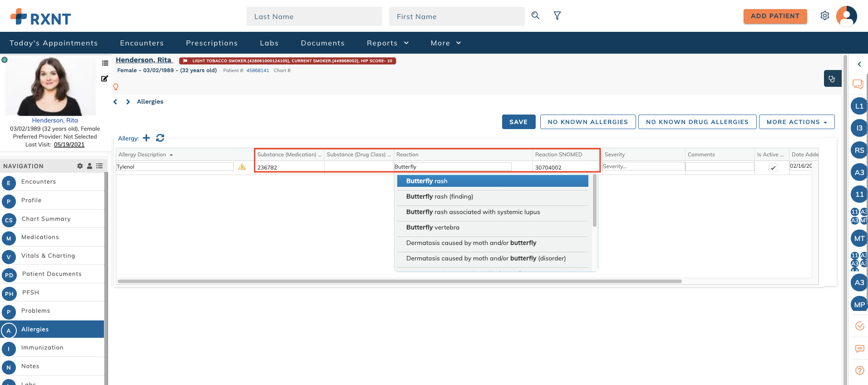Open last visit date 05/19/2021 link
Screen dimensions: 868x385
69,145
